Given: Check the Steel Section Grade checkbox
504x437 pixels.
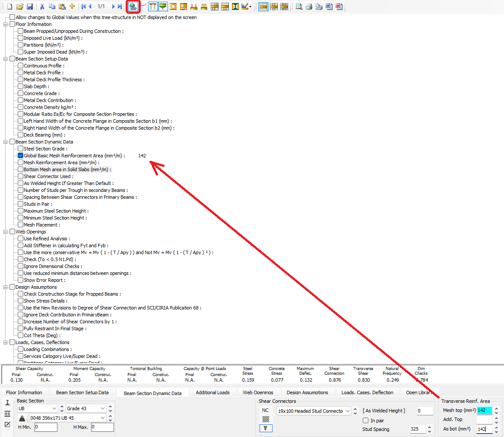Looking at the screenshot, I should click(x=21, y=149).
